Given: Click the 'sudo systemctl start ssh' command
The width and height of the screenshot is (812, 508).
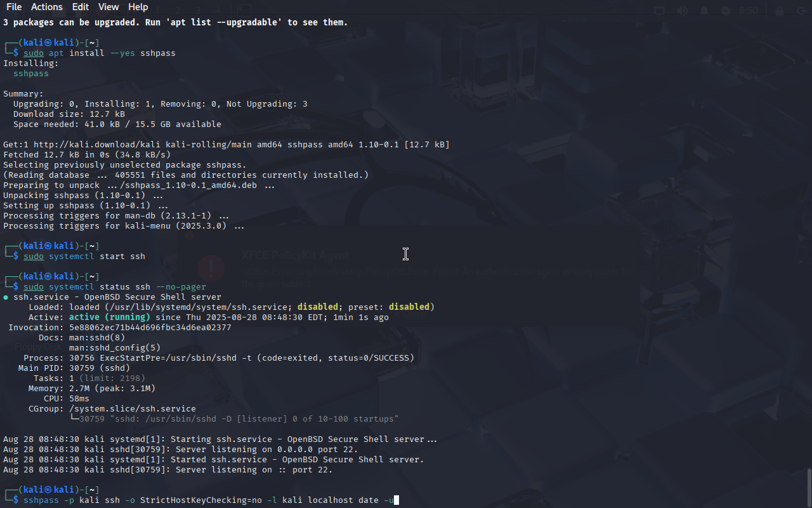Looking at the screenshot, I should 84,257.
